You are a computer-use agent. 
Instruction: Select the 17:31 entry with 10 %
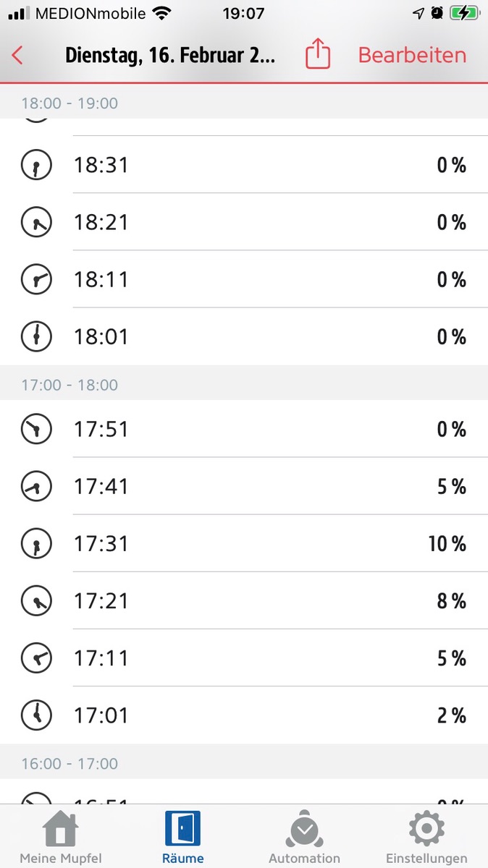(x=244, y=544)
